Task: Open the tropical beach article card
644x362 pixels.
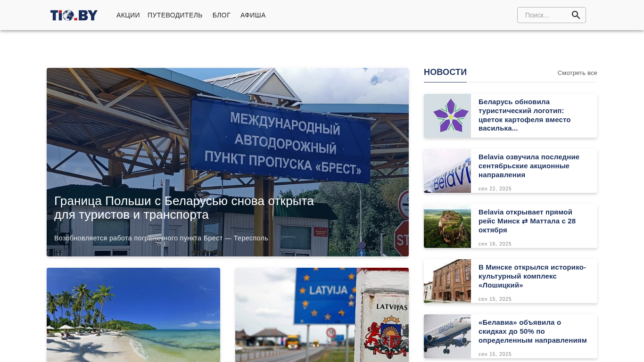Action: (x=133, y=315)
